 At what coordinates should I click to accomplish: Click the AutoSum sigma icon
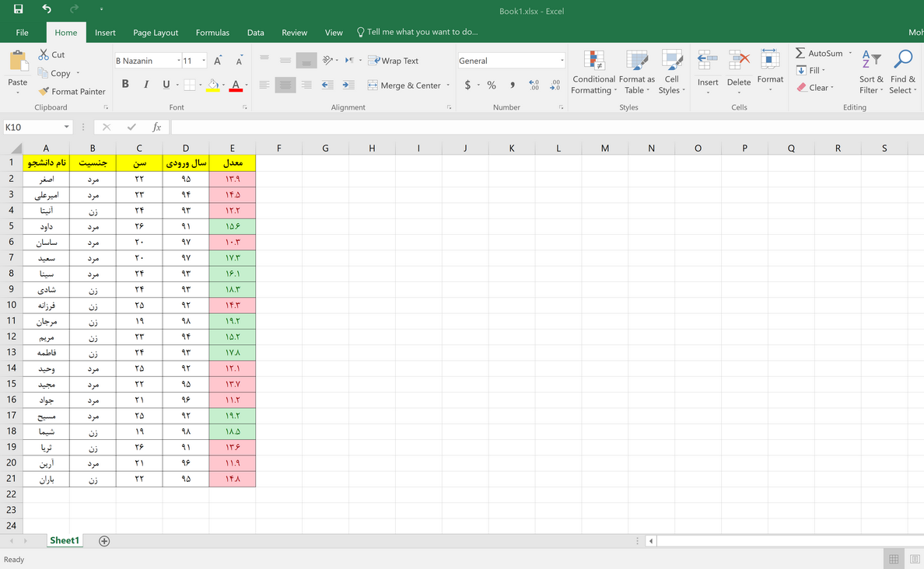coord(800,53)
